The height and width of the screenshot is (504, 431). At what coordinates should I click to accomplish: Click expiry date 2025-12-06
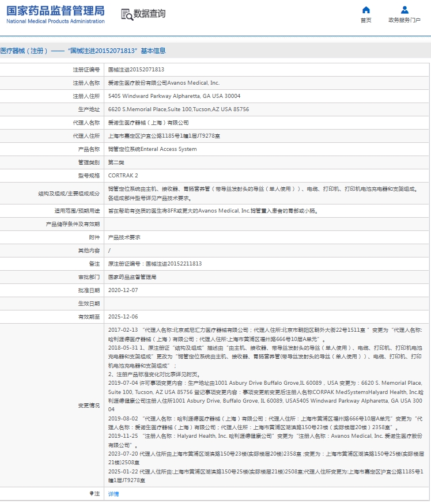(123, 317)
